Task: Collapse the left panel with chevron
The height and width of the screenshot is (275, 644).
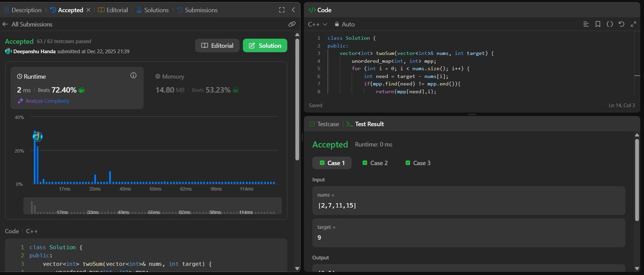Action: (293, 10)
